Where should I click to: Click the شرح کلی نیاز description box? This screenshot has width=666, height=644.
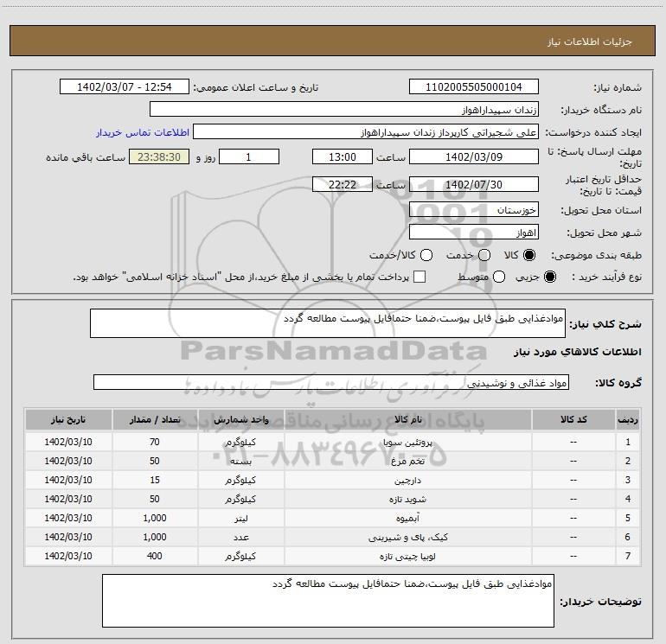pyautogui.click(x=328, y=323)
